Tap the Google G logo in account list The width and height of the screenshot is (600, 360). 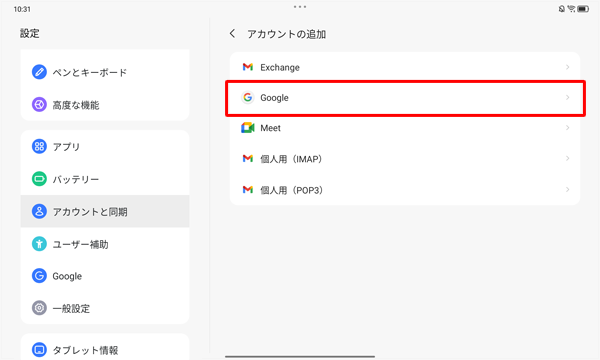[248, 98]
